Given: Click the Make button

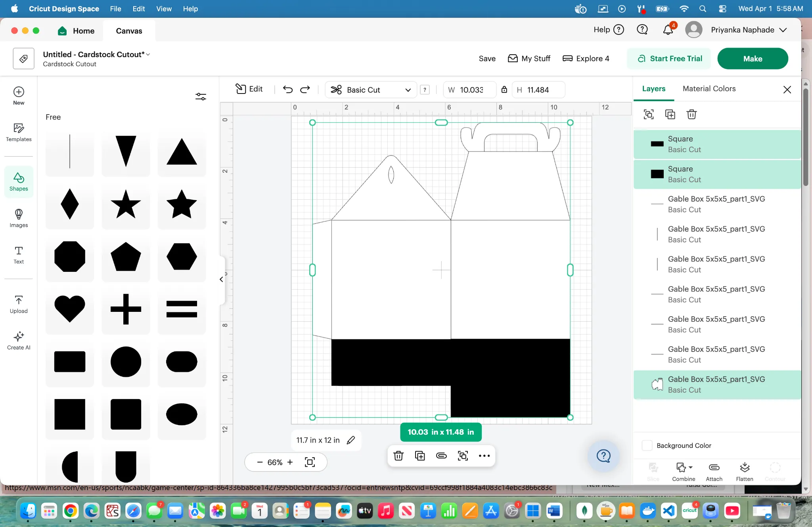Looking at the screenshot, I should pos(753,59).
